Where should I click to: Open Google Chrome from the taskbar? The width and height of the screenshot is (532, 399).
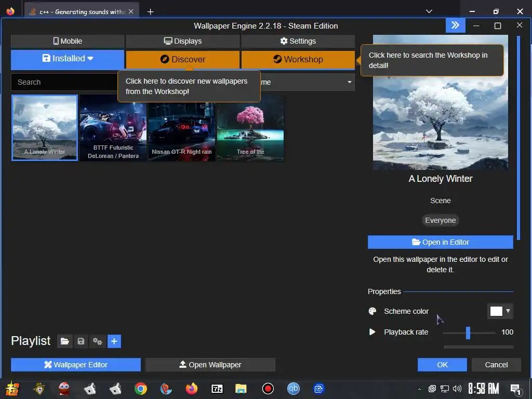pyautogui.click(x=140, y=389)
